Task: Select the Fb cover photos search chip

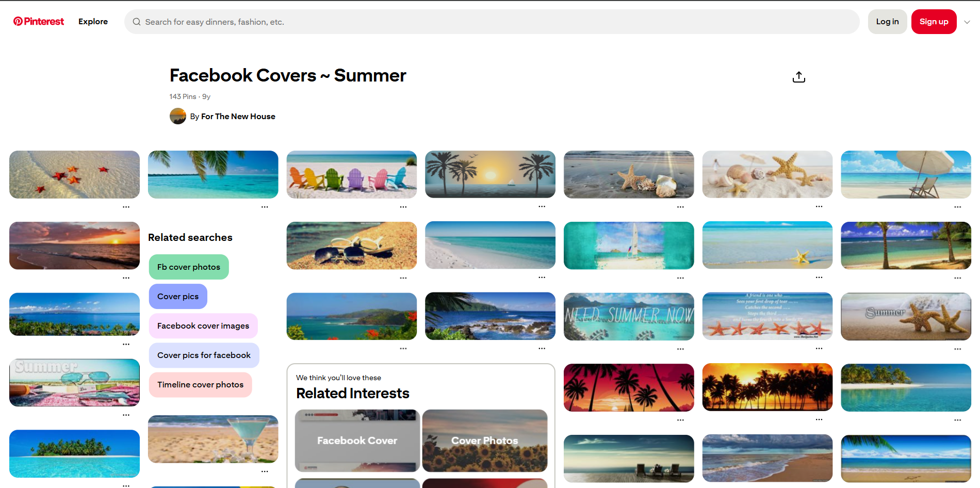Action: pos(188,267)
